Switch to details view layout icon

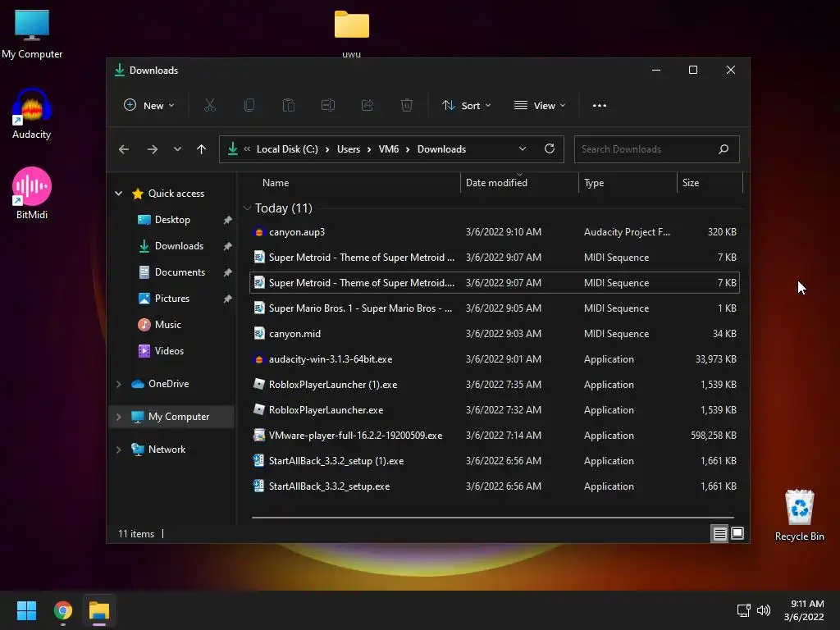[x=719, y=533]
